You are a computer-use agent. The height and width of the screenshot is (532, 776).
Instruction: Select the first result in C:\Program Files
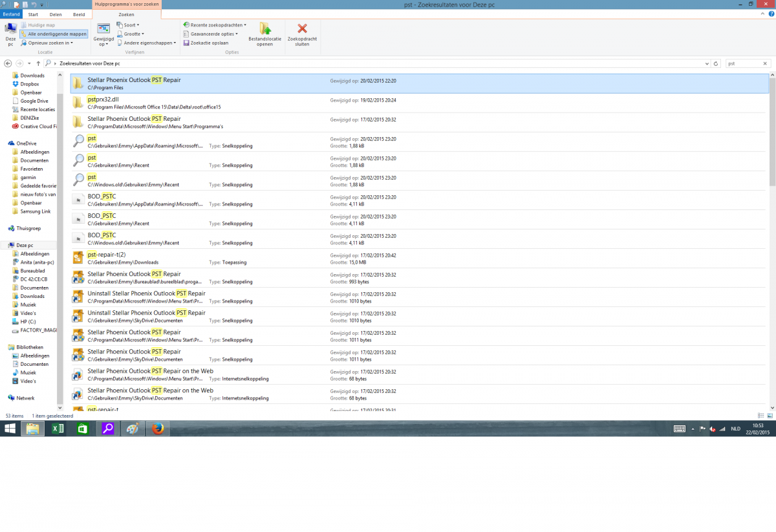coord(420,83)
